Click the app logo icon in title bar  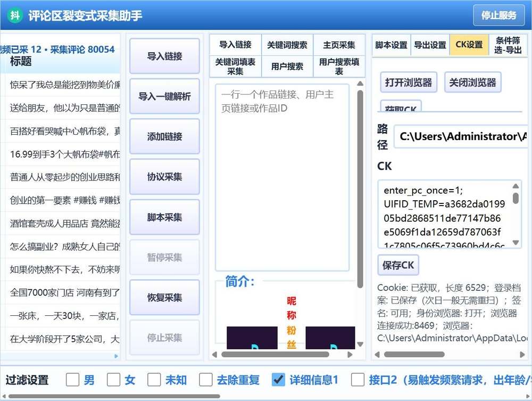point(14,15)
